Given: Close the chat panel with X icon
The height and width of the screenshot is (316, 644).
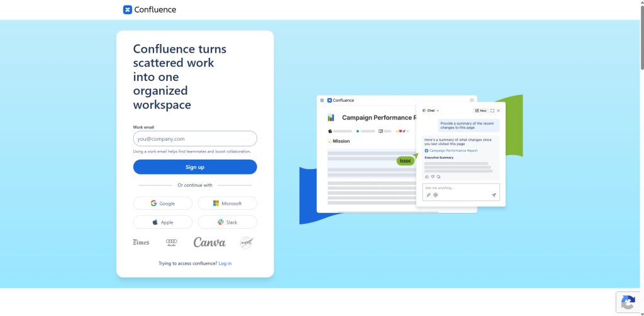Looking at the screenshot, I should point(498,111).
